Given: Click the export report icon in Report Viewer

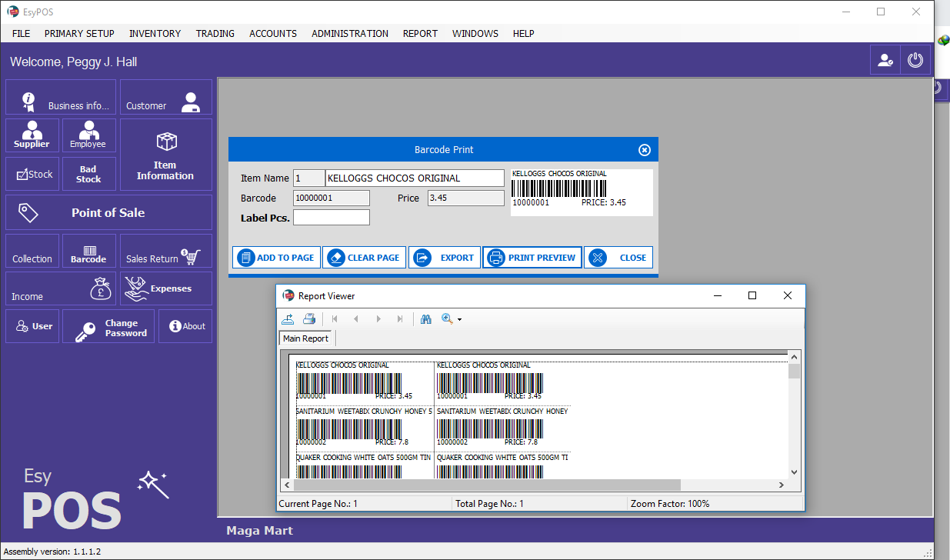Looking at the screenshot, I should coord(288,319).
